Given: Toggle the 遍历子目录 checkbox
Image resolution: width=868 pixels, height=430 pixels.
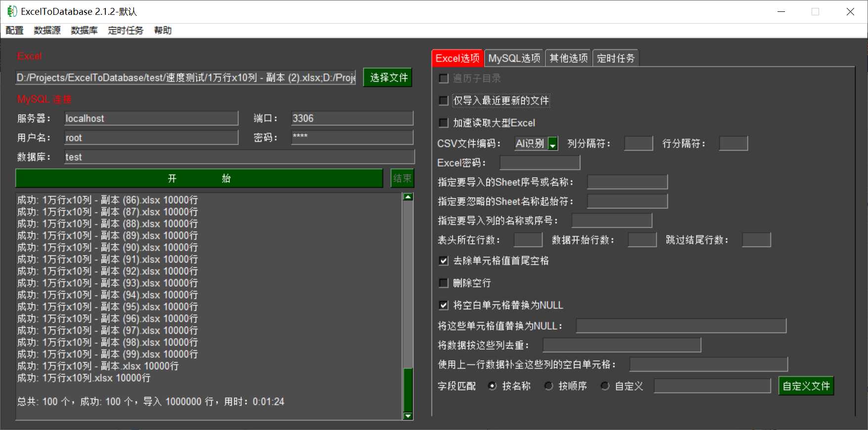Looking at the screenshot, I should [x=443, y=79].
